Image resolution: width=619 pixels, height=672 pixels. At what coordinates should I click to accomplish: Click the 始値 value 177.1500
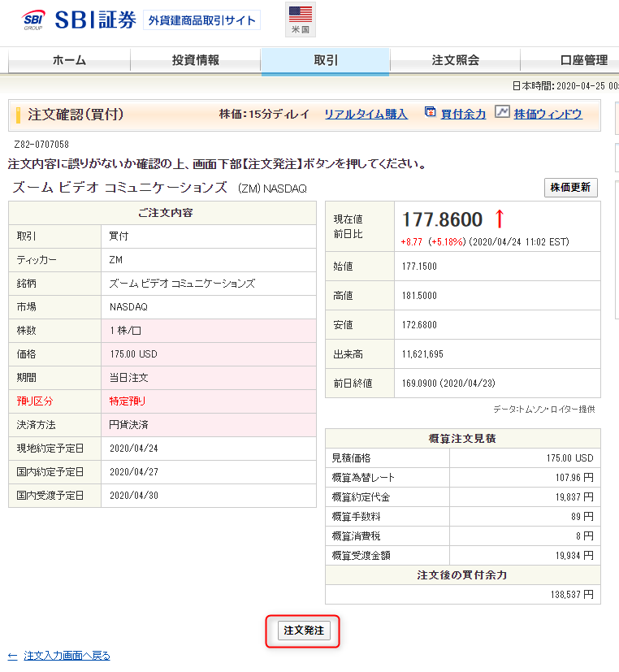419,267
